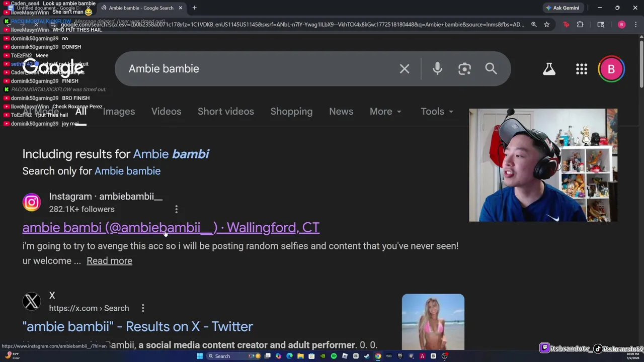Select the Untitled document Google Docs tab

tap(50, 8)
